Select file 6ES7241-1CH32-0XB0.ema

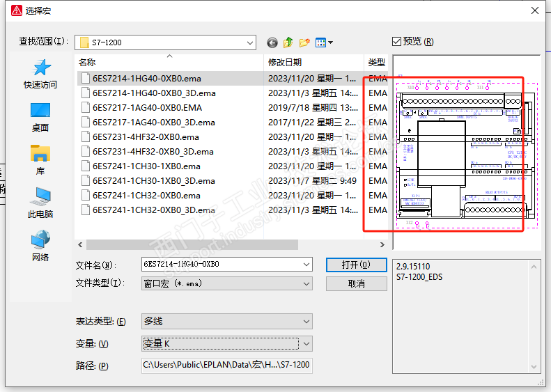[x=146, y=195]
